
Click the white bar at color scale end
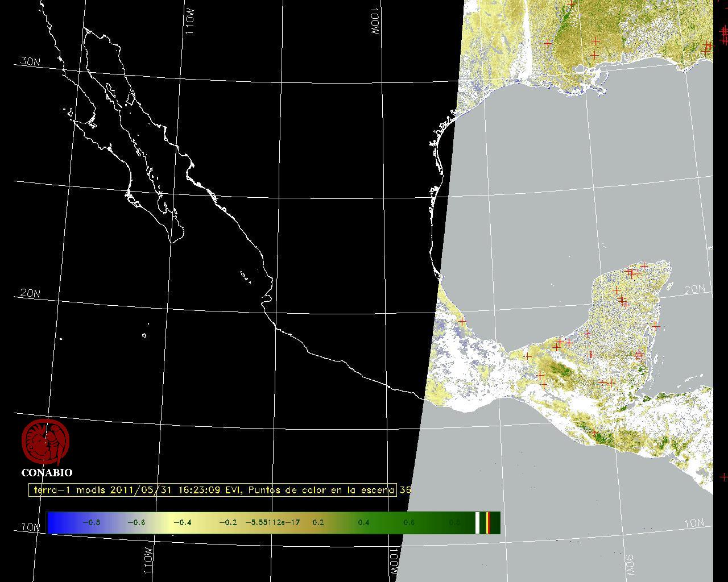coord(478,523)
